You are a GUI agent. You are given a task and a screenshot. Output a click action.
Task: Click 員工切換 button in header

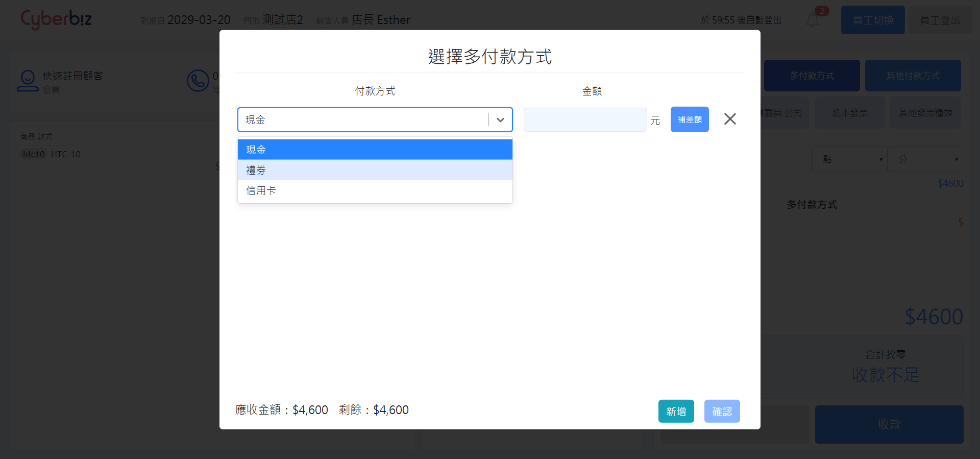click(873, 20)
